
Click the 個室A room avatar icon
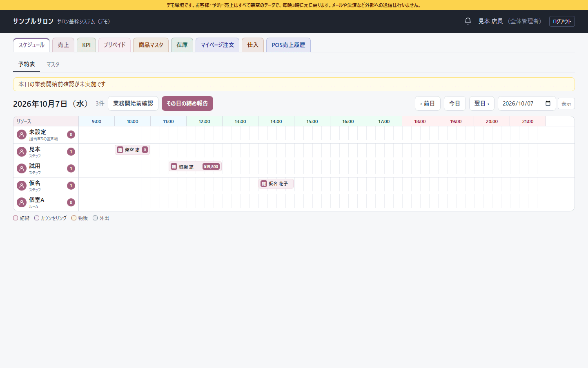(x=22, y=202)
